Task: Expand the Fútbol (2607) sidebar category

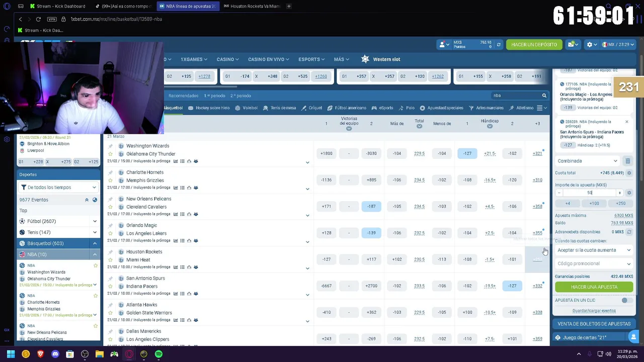Action: pyautogui.click(x=95, y=221)
